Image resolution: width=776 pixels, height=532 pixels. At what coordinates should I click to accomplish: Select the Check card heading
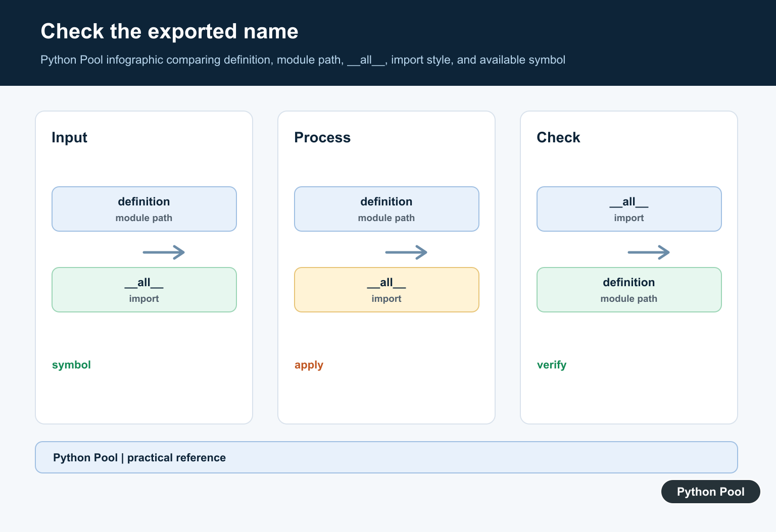click(558, 137)
